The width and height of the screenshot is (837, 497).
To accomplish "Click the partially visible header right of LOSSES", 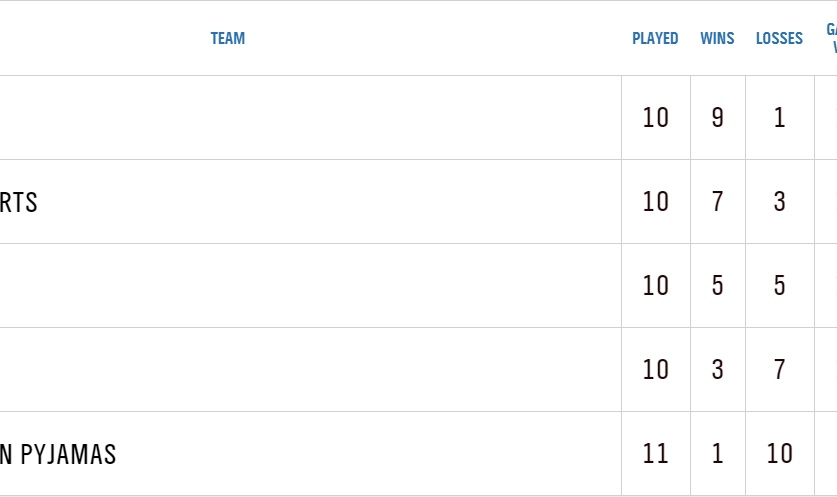I will click(830, 39).
